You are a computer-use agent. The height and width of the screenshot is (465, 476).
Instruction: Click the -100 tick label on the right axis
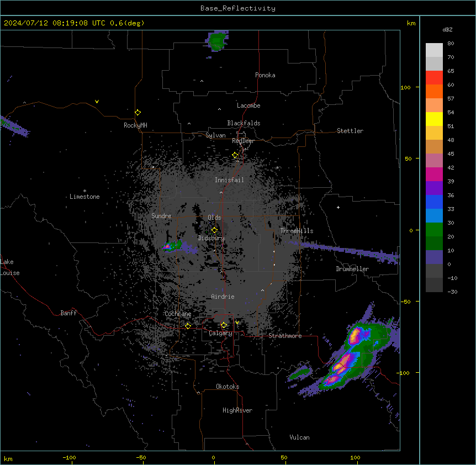tap(403, 373)
